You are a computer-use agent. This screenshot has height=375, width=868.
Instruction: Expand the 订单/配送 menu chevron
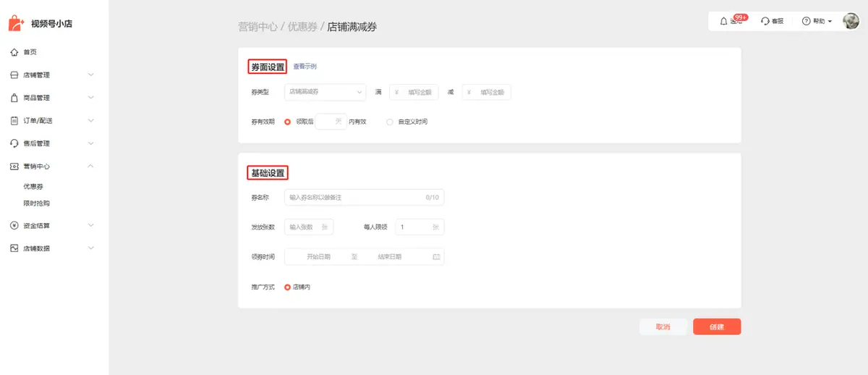[90, 120]
